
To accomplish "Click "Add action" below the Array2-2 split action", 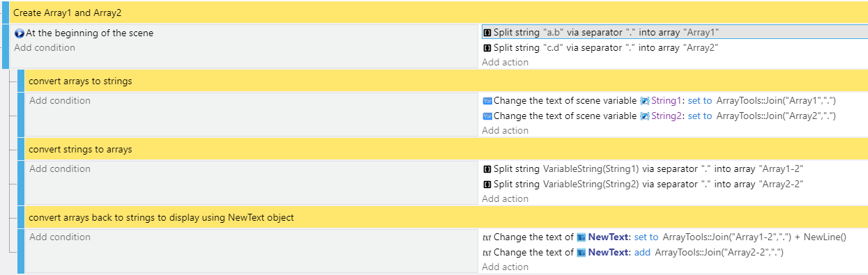I will click(x=505, y=198).
